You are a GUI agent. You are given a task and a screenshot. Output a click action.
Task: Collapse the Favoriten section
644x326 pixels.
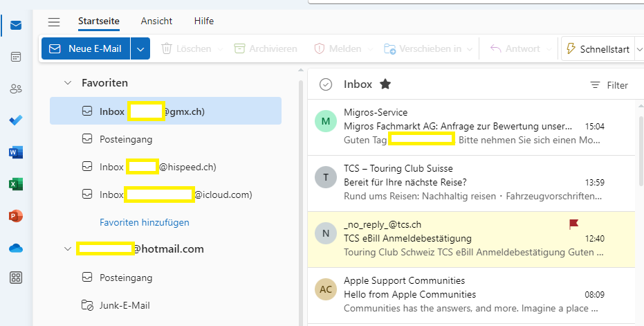[x=67, y=83]
